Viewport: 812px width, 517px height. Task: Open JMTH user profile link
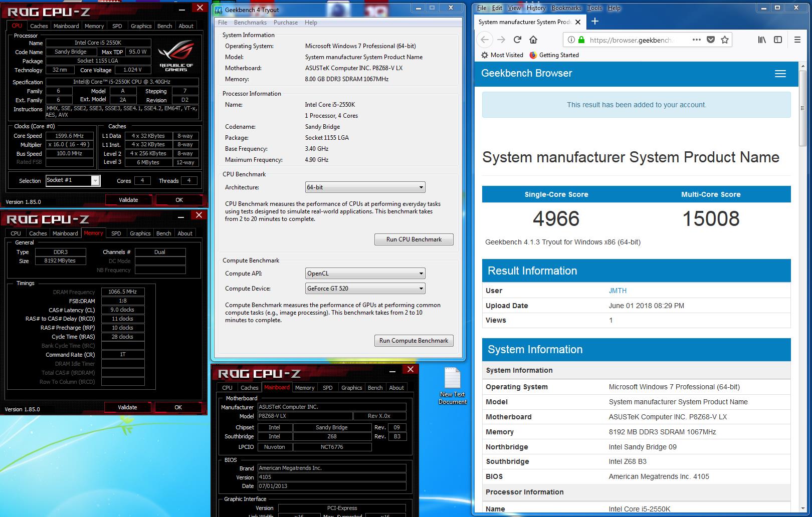pyautogui.click(x=618, y=291)
